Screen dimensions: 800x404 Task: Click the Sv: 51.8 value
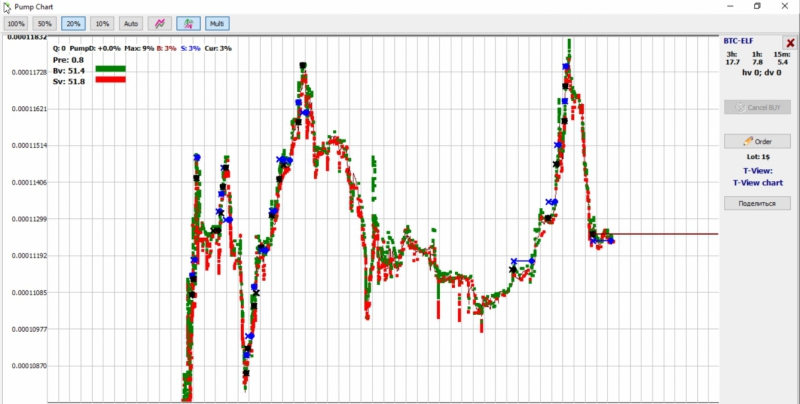69,81
